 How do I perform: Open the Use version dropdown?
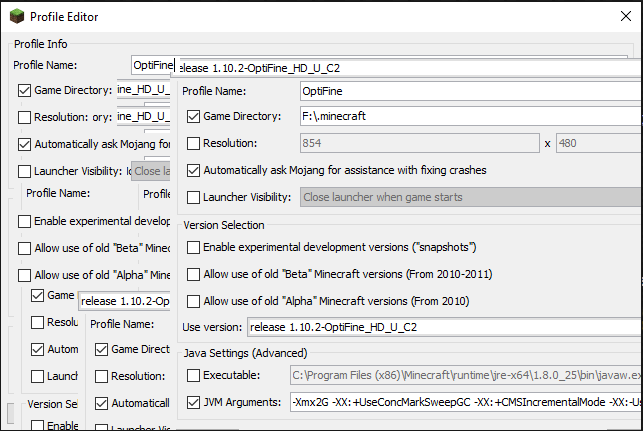point(444,327)
